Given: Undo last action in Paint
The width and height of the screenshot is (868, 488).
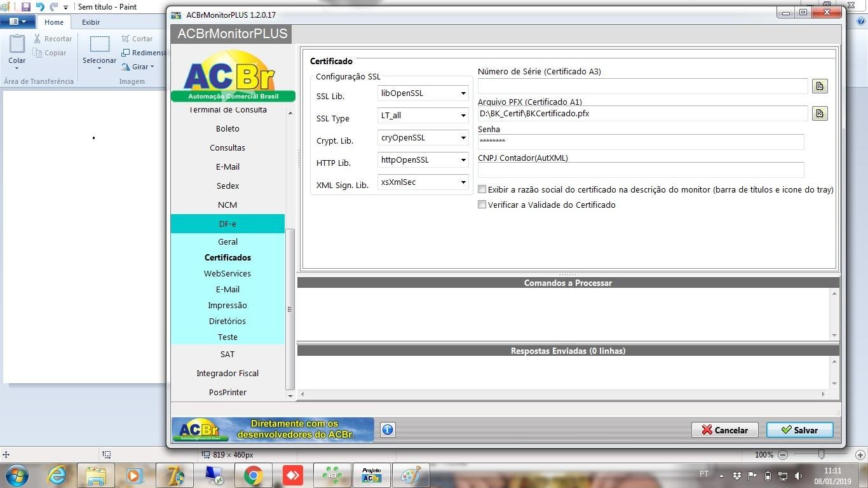Looking at the screenshot, I should 40,7.
